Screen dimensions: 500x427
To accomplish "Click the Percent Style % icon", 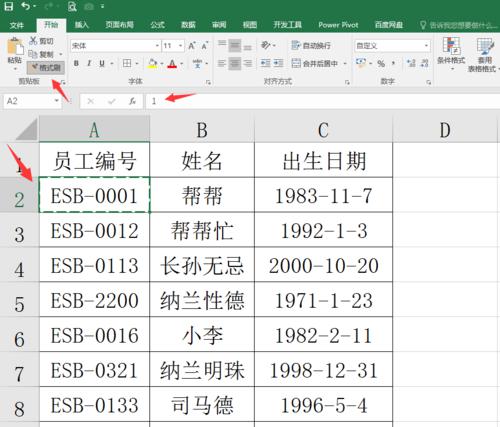I will click(381, 63).
